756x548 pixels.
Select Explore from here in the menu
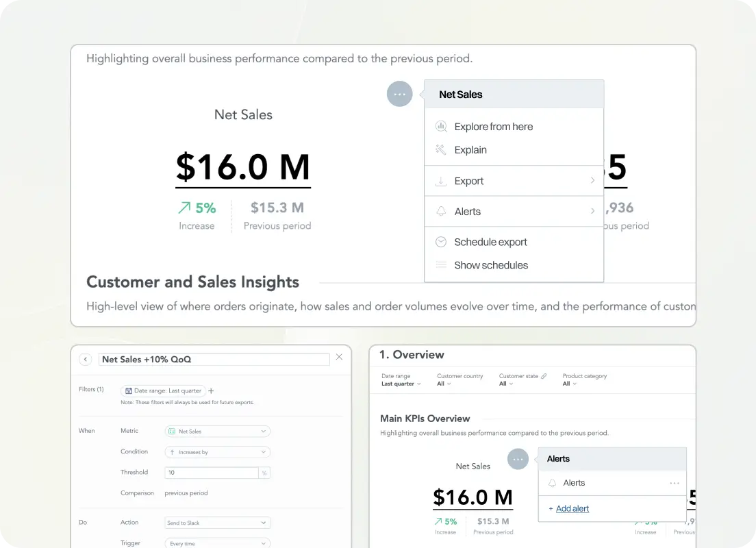(493, 127)
